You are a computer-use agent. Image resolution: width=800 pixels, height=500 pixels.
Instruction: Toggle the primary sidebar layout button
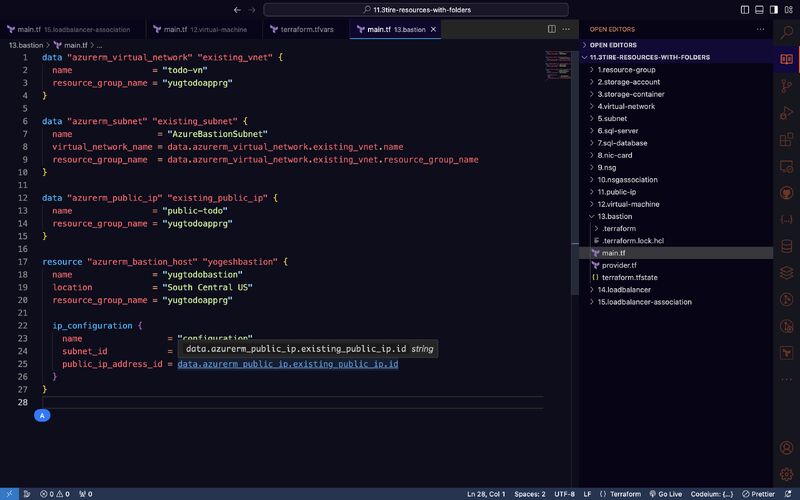point(745,9)
